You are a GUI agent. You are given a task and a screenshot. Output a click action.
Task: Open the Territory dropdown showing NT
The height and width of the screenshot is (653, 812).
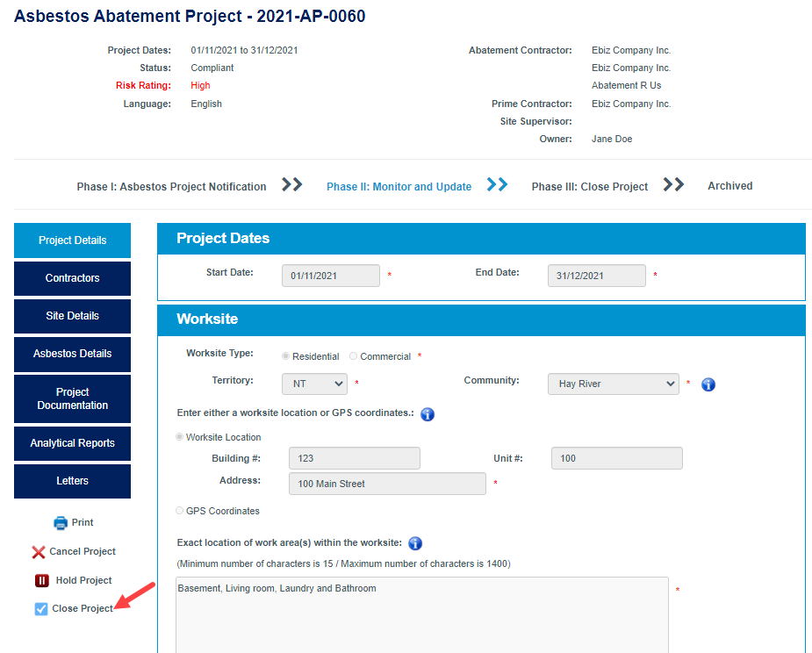click(x=314, y=384)
